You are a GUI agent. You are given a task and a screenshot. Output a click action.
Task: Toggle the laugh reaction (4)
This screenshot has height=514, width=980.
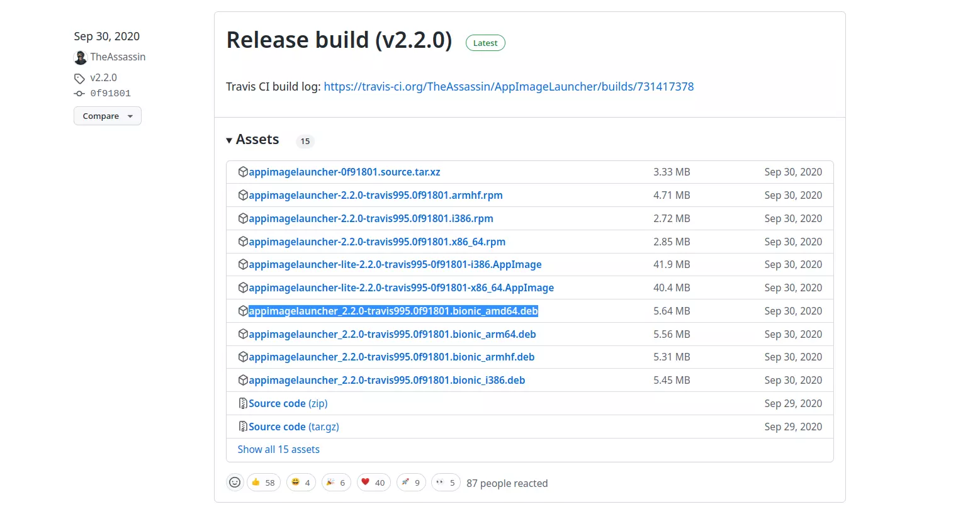point(301,483)
